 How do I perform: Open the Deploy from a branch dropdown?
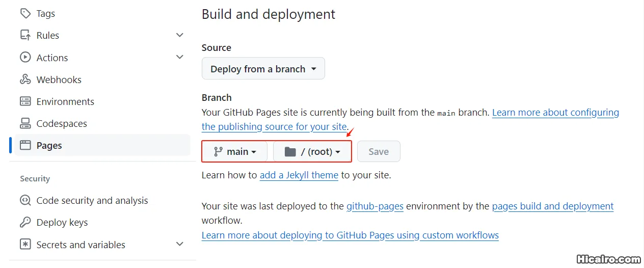[263, 68]
